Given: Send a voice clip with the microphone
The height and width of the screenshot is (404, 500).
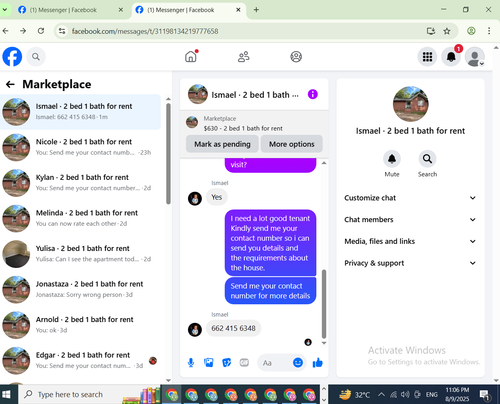Looking at the screenshot, I should (x=191, y=362).
